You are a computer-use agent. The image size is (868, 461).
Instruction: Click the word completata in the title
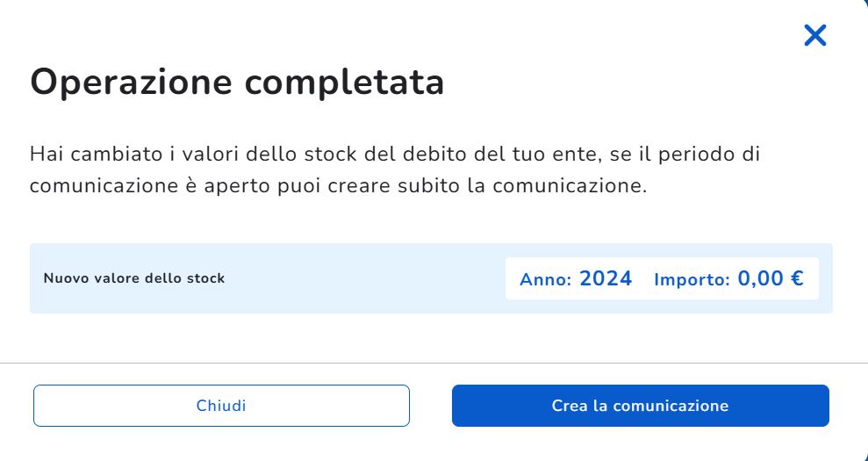pyautogui.click(x=344, y=83)
